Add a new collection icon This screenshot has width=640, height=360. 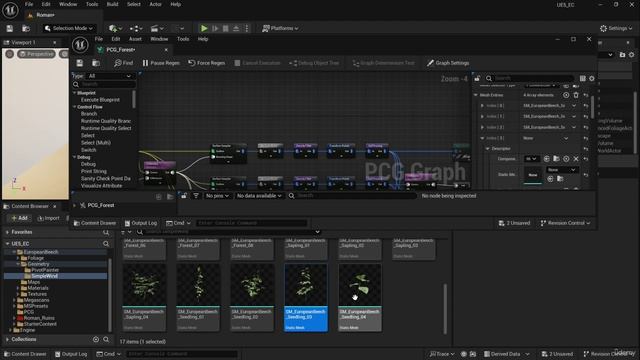[96, 340]
